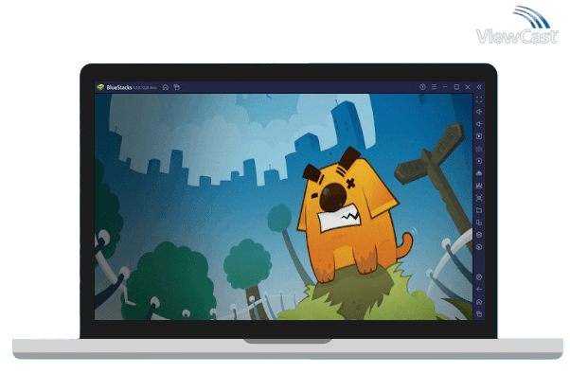Open the help question-mark icon

pos(422,87)
